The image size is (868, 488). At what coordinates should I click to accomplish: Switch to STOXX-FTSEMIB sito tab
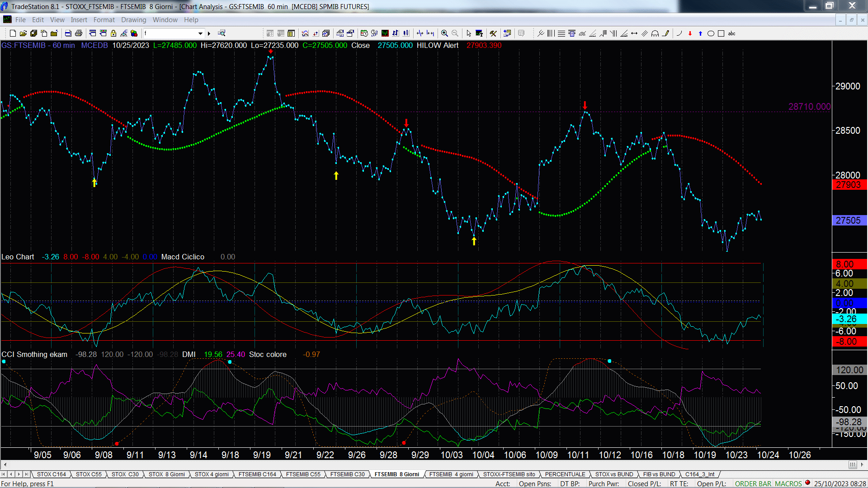[509, 474]
